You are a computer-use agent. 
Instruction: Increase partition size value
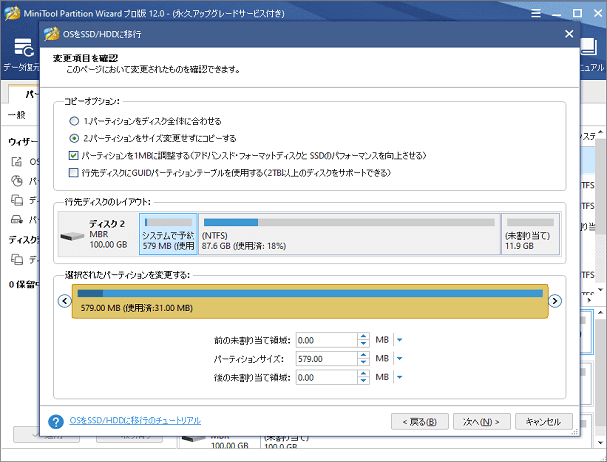click(363, 355)
